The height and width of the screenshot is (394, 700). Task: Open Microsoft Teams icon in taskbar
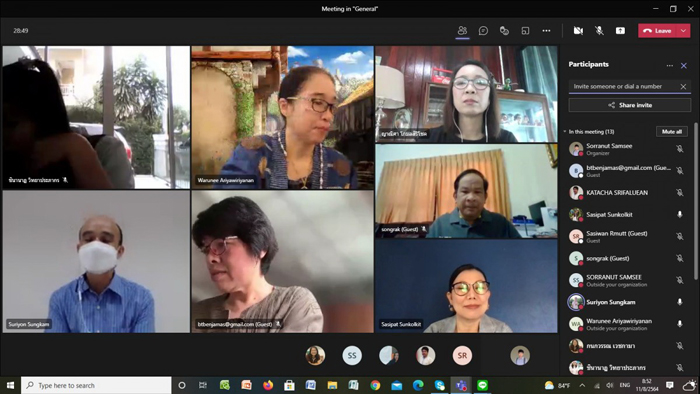pos(461,385)
